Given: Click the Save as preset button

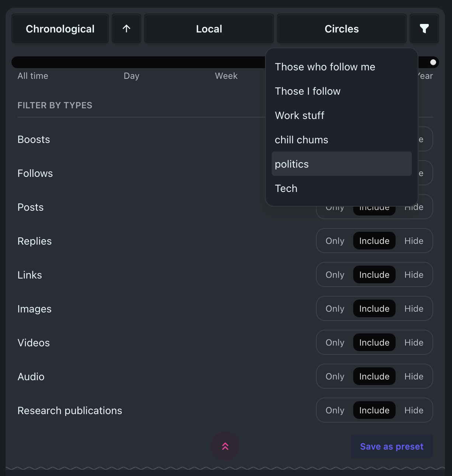Looking at the screenshot, I should 392,447.
